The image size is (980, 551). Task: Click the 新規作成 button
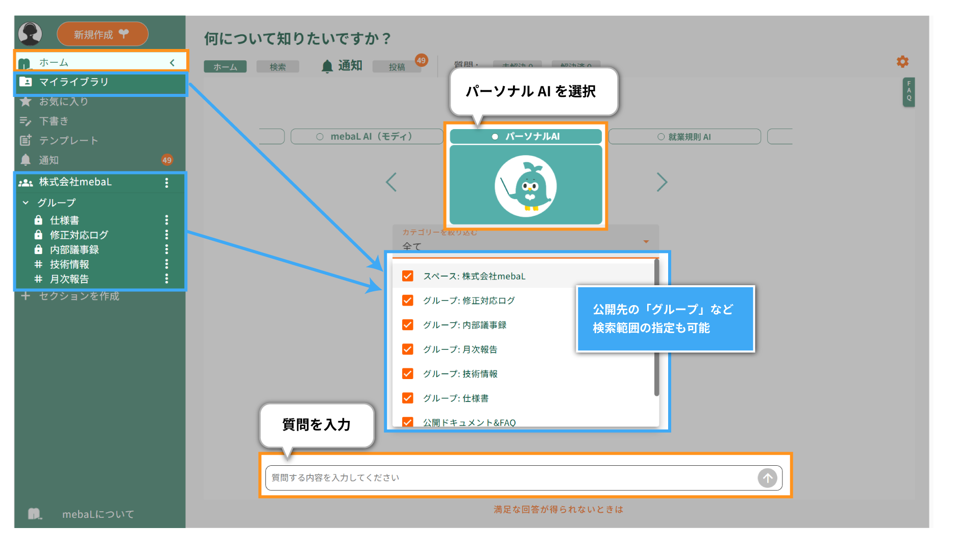point(102,34)
